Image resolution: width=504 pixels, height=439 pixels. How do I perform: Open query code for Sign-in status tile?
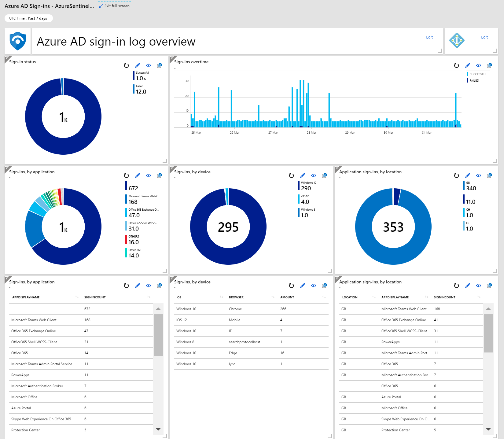tap(149, 65)
